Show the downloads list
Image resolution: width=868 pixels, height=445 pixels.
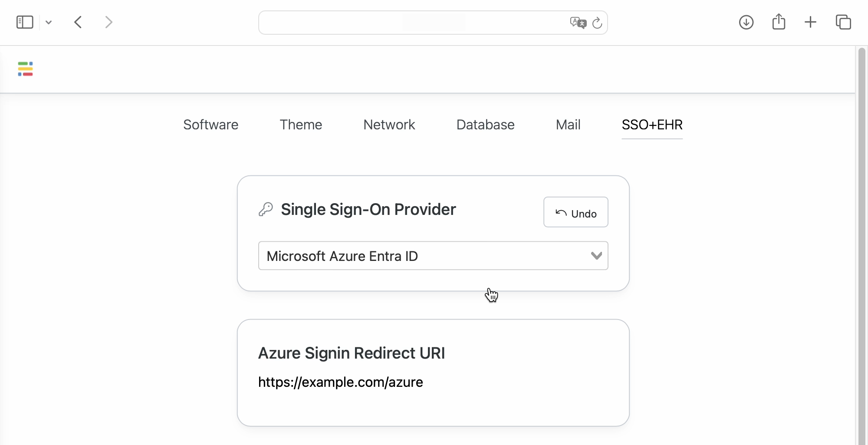pyautogui.click(x=746, y=22)
